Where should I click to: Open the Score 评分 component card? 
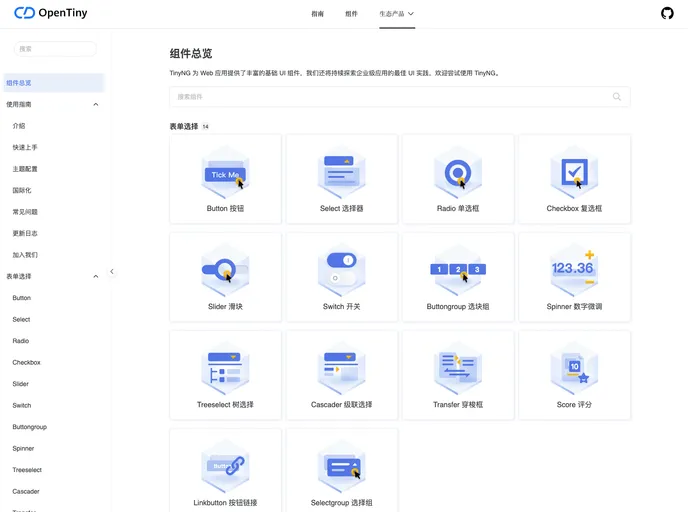[x=574, y=375]
